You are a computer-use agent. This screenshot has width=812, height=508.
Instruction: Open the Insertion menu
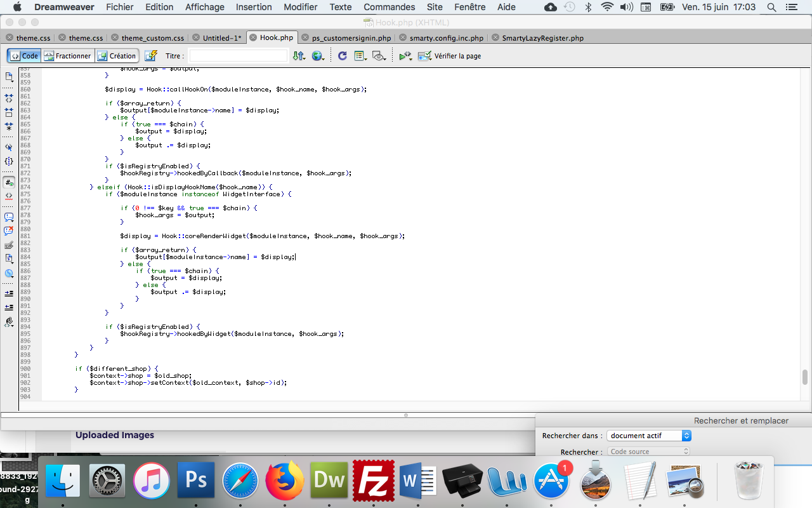(x=254, y=7)
